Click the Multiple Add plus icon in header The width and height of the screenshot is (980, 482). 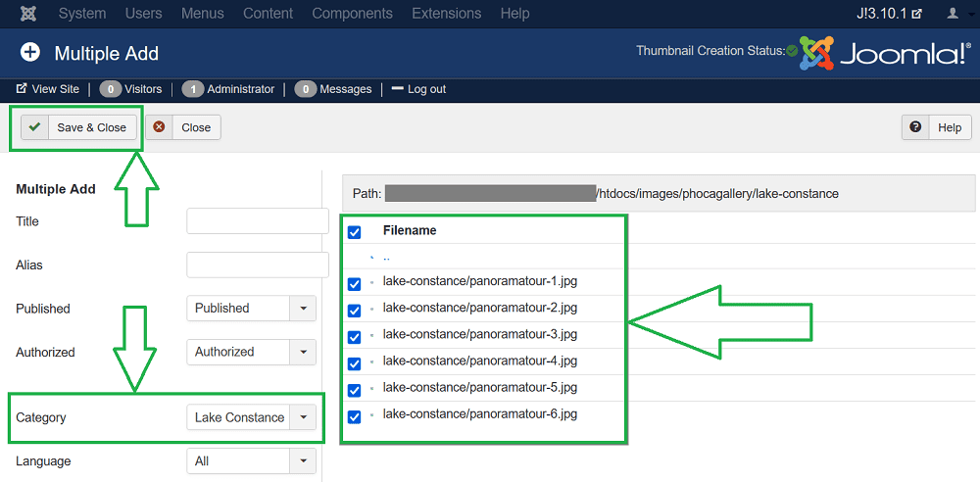[30, 53]
